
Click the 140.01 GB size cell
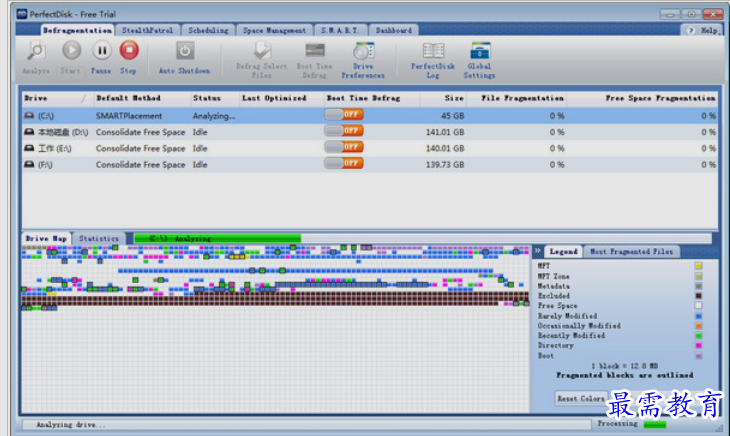tap(445, 148)
